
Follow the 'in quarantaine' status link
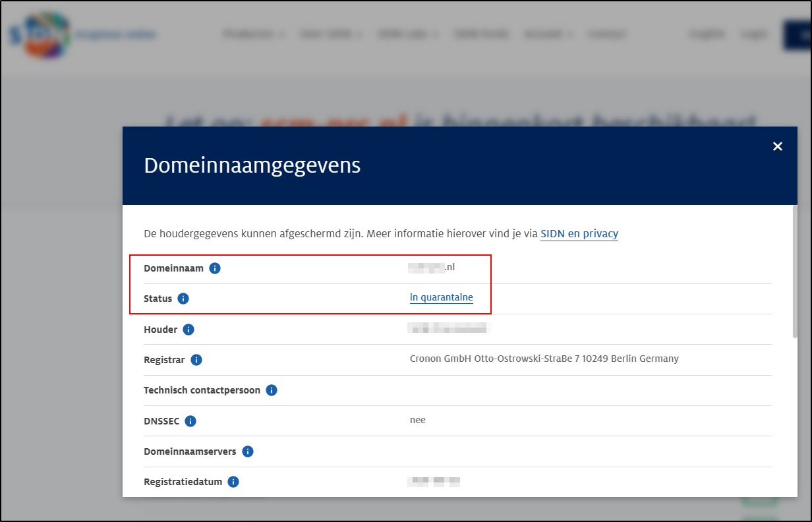click(441, 297)
